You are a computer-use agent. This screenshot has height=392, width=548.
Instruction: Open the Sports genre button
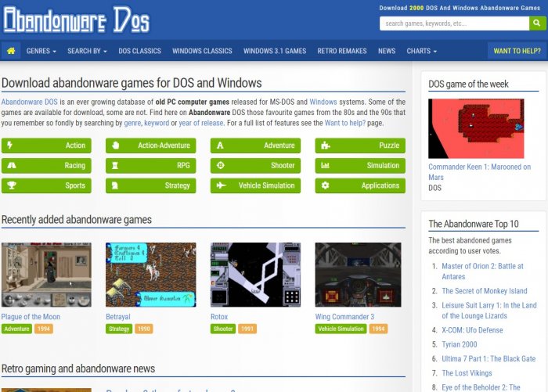click(x=46, y=185)
